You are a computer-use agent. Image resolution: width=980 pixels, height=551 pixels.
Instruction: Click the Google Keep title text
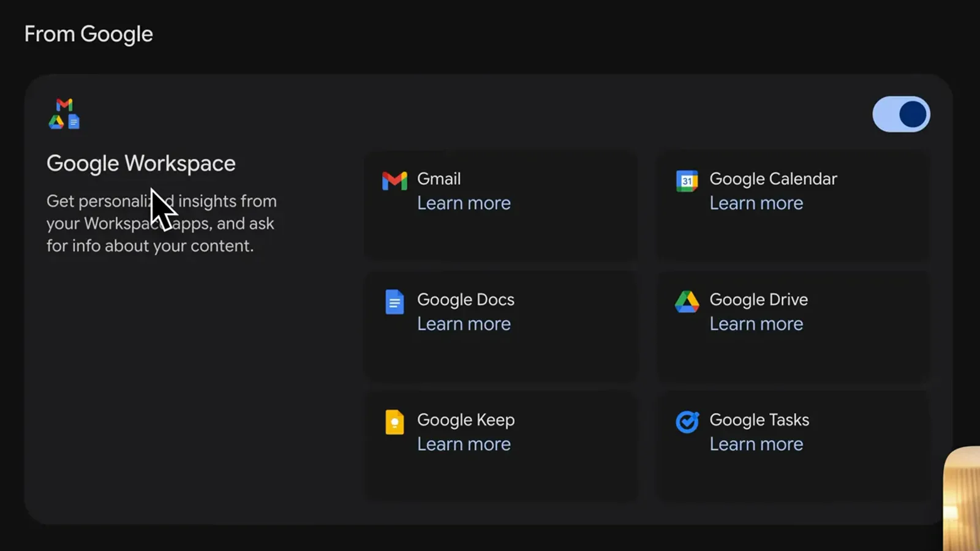[466, 420]
